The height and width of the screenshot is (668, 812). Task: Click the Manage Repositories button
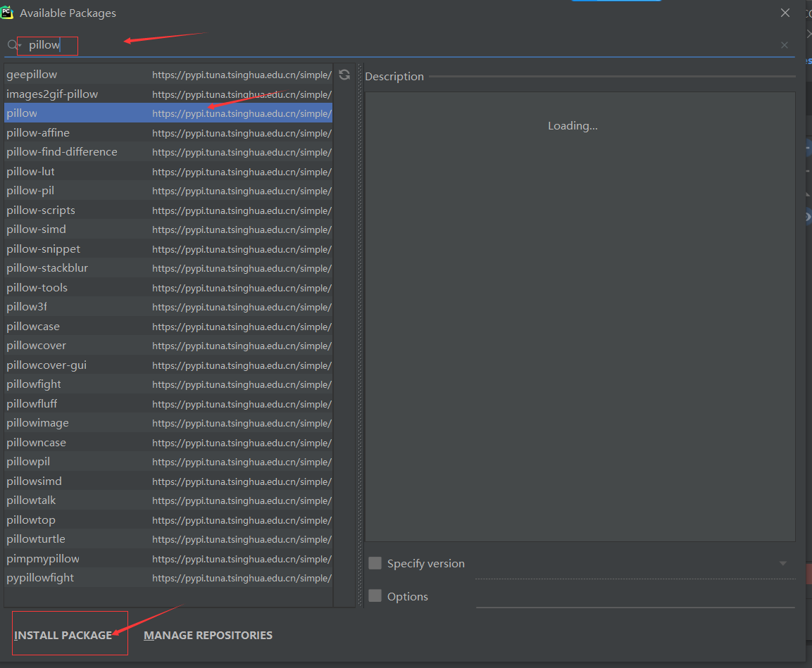pos(208,635)
